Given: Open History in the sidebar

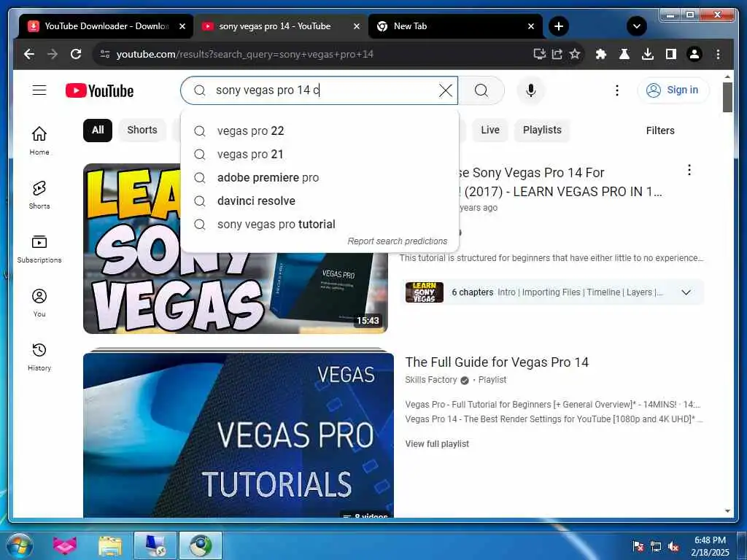Looking at the screenshot, I should tap(39, 357).
